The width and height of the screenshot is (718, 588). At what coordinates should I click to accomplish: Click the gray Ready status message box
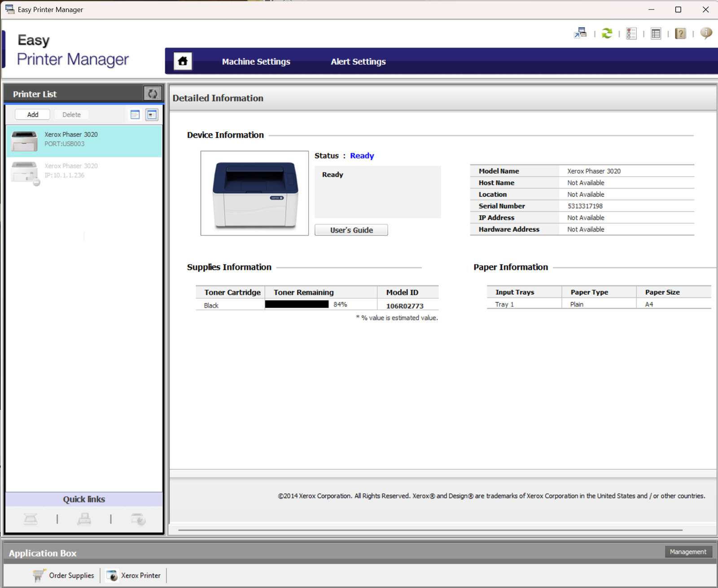click(377, 192)
